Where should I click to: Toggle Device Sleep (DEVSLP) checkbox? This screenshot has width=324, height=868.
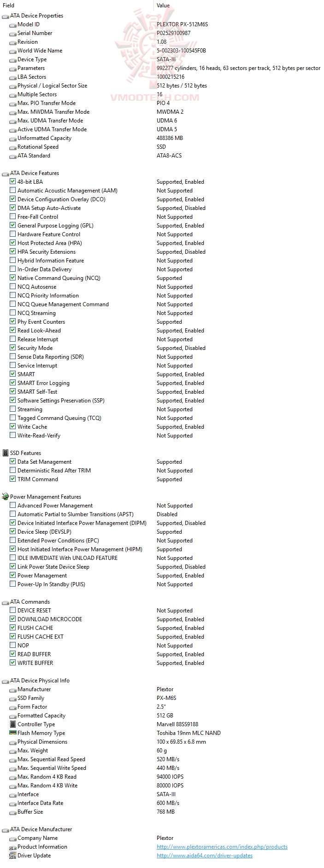[13, 532]
